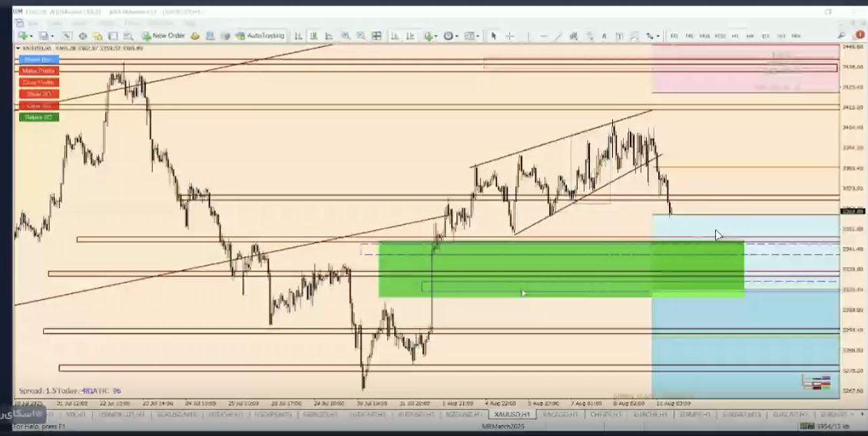Open the search magnifier in toolbar

(842, 35)
